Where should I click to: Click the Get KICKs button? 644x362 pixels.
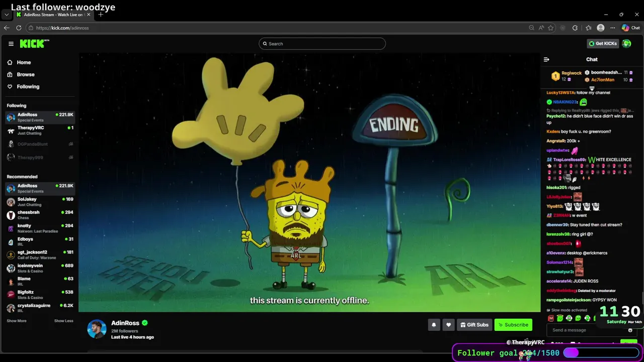tap(603, 44)
